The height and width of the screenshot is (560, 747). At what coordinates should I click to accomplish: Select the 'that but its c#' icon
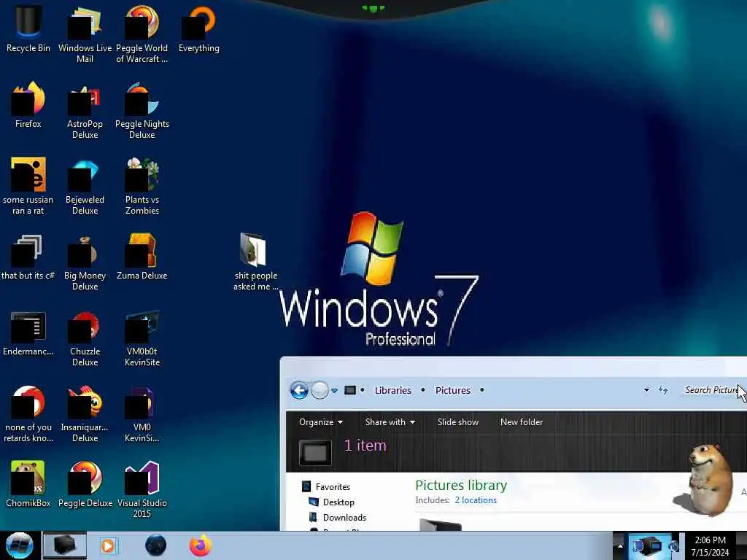point(28,257)
